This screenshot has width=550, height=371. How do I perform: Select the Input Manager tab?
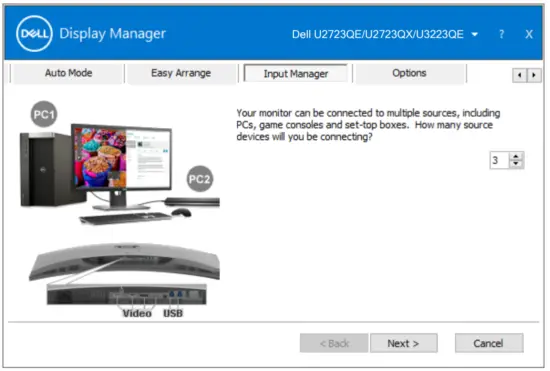[296, 74]
